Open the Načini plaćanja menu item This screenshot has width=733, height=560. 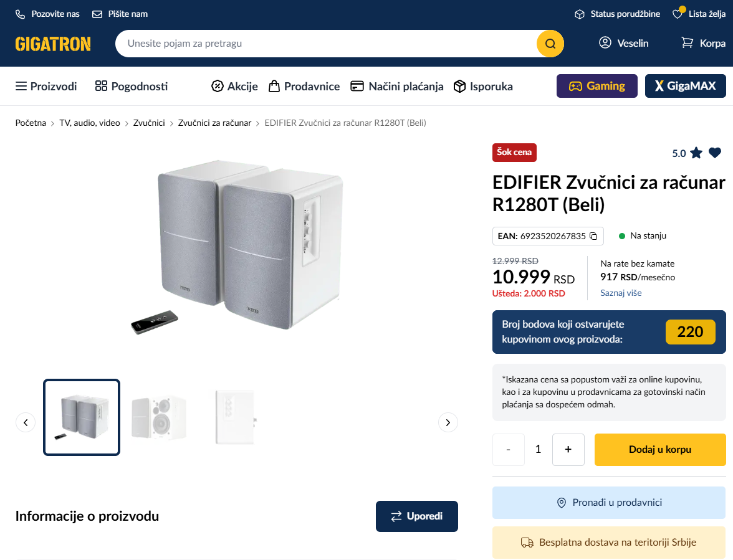click(x=397, y=87)
